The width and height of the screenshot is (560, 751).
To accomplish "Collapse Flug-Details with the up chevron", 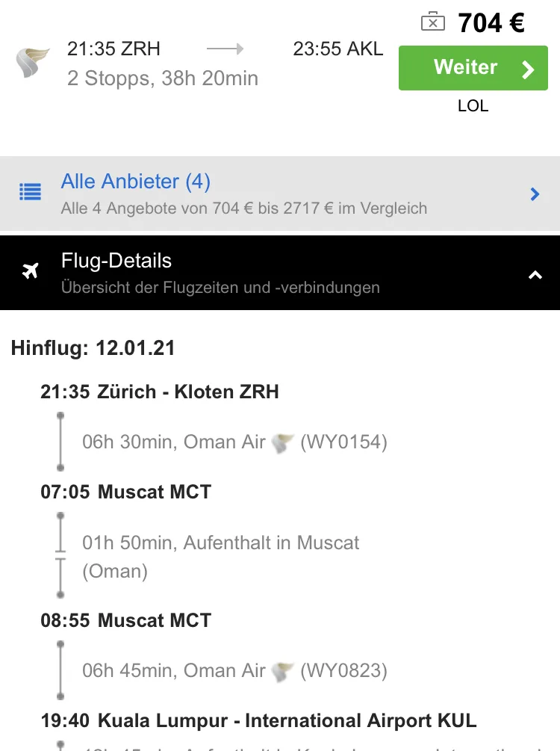I will (x=535, y=275).
